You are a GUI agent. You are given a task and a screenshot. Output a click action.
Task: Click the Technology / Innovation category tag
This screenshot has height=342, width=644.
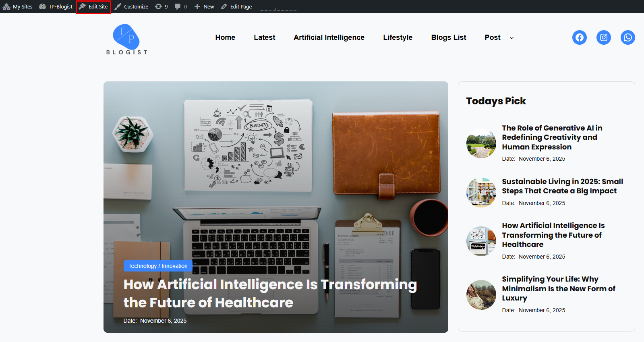tap(158, 266)
